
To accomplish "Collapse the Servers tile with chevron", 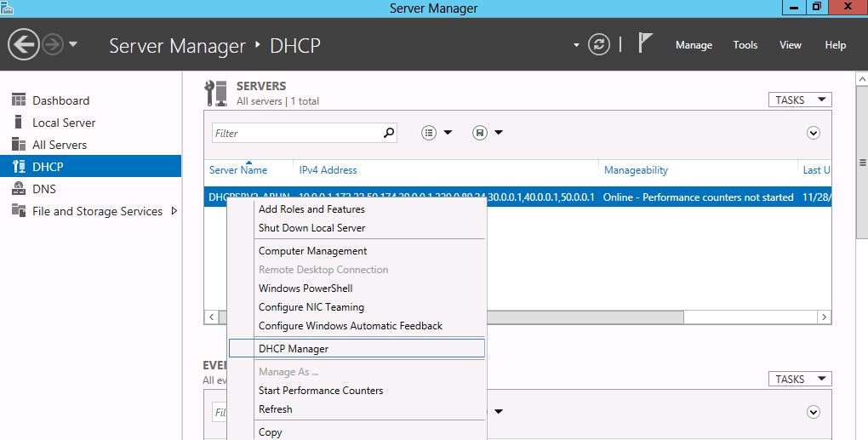I will [814, 133].
